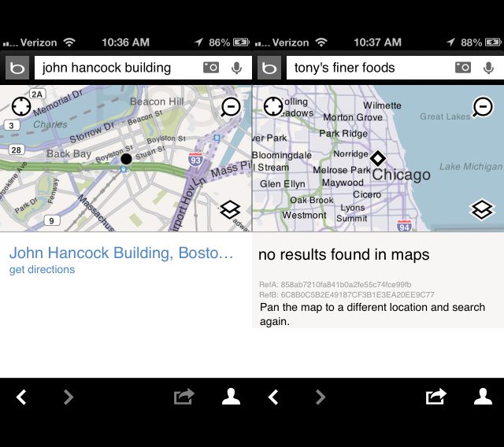Zoom out the Chicago map
This screenshot has width=504, height=447.
click(482, 107)
